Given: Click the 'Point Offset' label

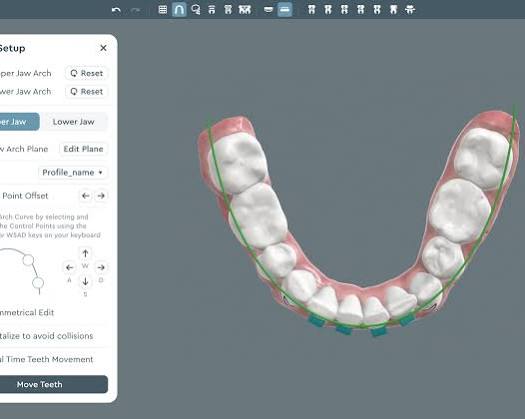Looking at the screenshot, I should [x=25, y=196].
